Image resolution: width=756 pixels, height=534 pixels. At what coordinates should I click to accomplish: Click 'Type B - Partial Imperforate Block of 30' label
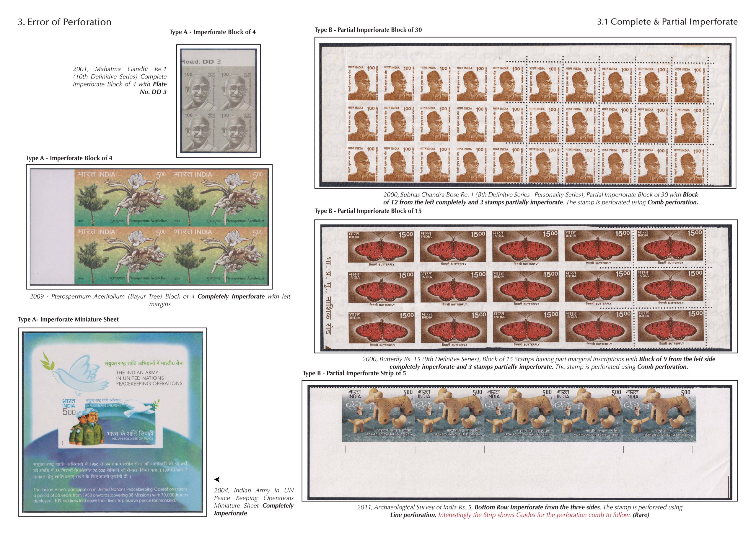coord(368,30)
